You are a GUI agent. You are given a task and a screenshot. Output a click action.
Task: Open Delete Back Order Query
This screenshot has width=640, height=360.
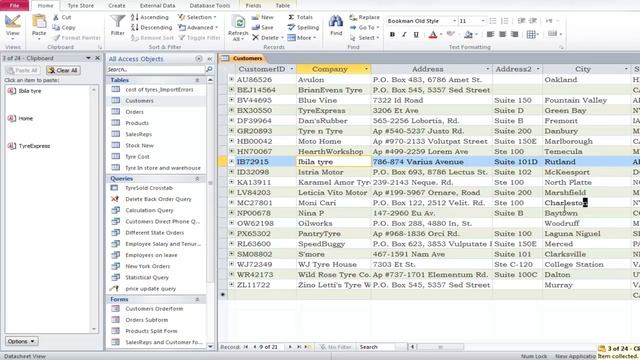(x=158, y=199)
